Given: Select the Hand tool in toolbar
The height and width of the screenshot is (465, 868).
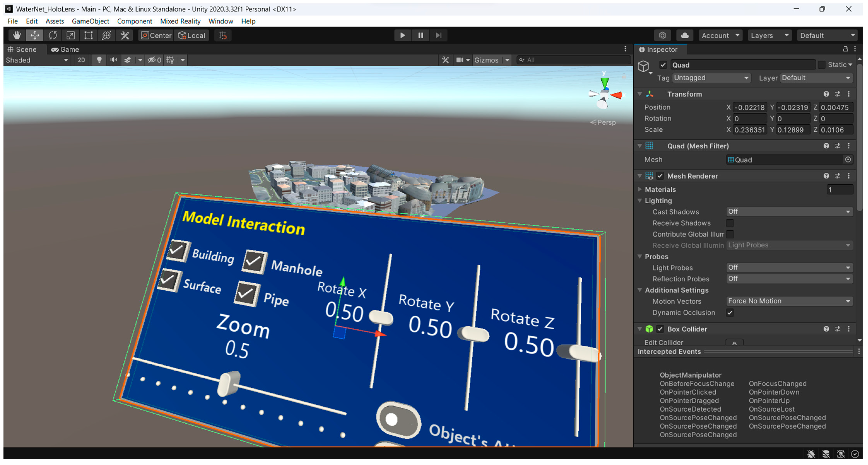Looking at the screenshot, I should point(17,35).
